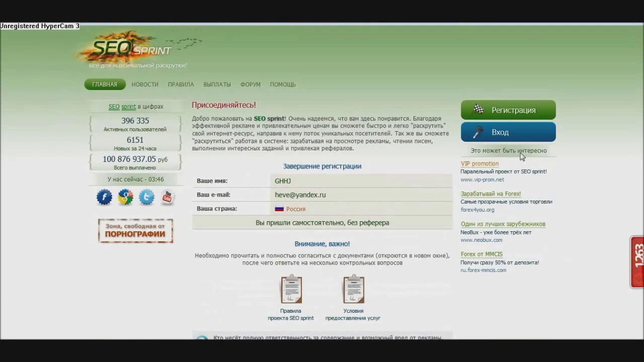Viewport: 644px width, 362px height.
Task: Click the Russia flag icon
Action: (279, 209)
